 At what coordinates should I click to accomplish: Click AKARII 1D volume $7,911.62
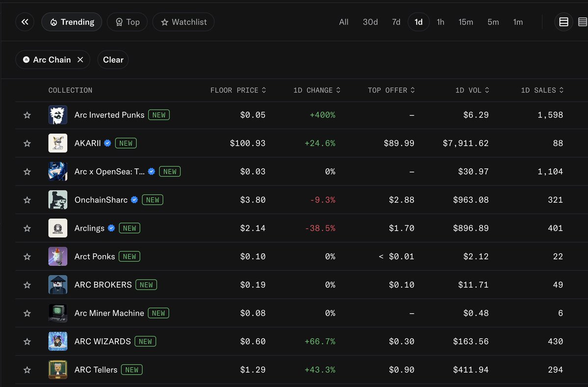pyautogui.click(x=465, y=143)
